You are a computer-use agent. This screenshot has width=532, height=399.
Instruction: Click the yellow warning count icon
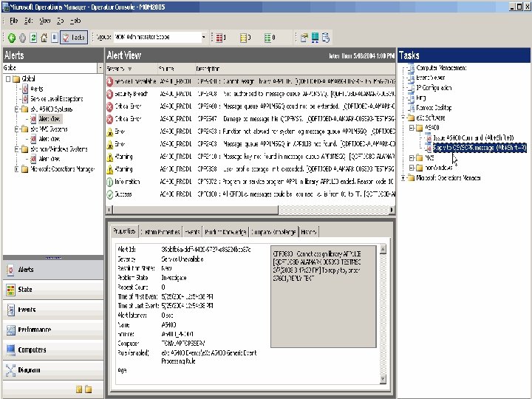point(244,38)
